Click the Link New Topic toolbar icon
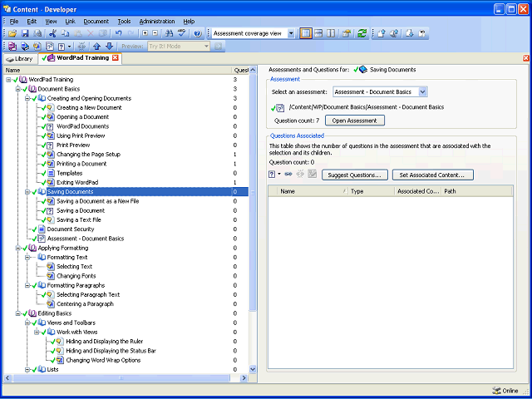 click(37, 47)
